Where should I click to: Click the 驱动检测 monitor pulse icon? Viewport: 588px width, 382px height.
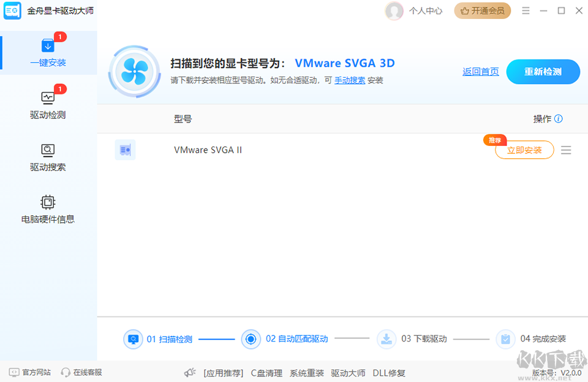(x=48, y=97)
